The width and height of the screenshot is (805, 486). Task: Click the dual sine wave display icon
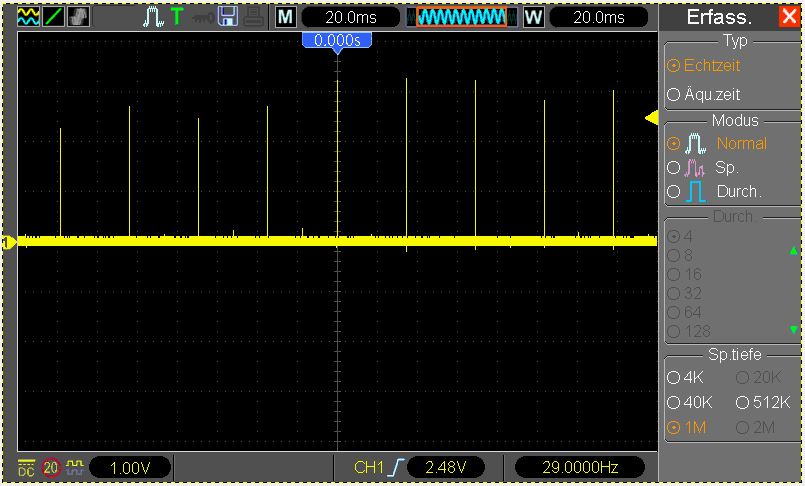click(x=28, y=17)
